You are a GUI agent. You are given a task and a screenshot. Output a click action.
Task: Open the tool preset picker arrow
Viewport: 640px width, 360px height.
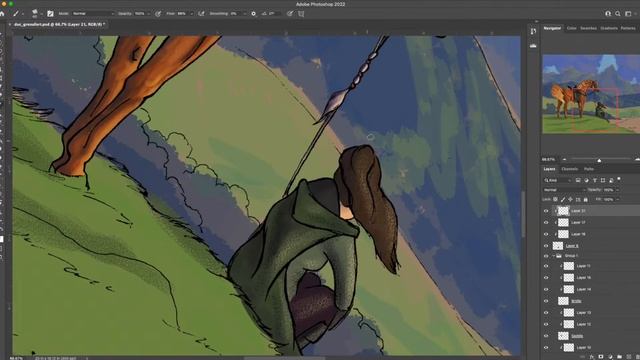coord(22,13)
